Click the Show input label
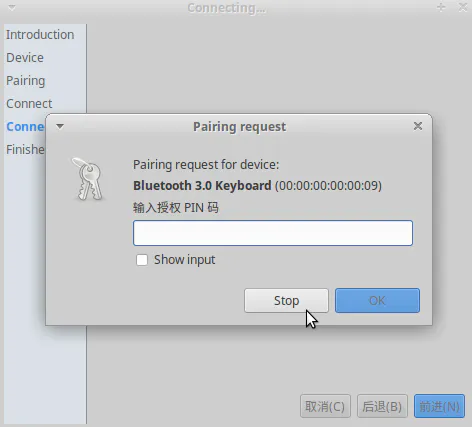This screenshot has width=472, height=427. [184, 260]
